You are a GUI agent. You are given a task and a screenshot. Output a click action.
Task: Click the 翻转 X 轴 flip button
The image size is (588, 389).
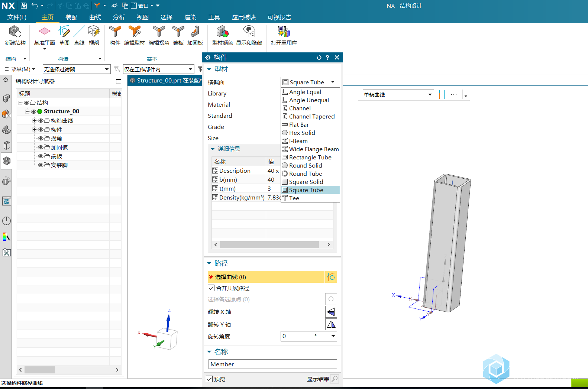point(331,312)
